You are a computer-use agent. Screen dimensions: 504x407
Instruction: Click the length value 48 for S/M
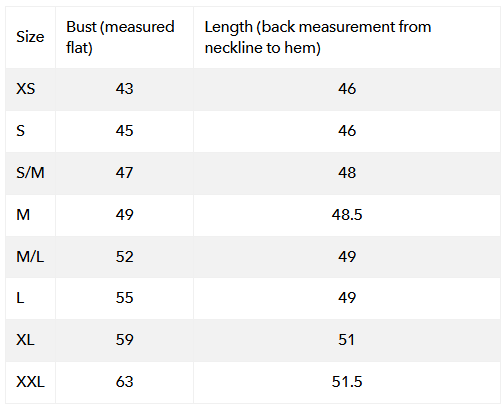tap(347, 173)
